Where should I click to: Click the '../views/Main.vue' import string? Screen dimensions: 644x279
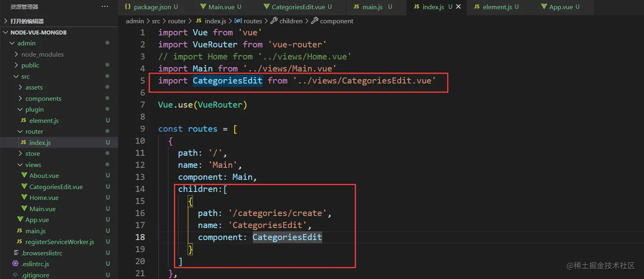point(290,68)
